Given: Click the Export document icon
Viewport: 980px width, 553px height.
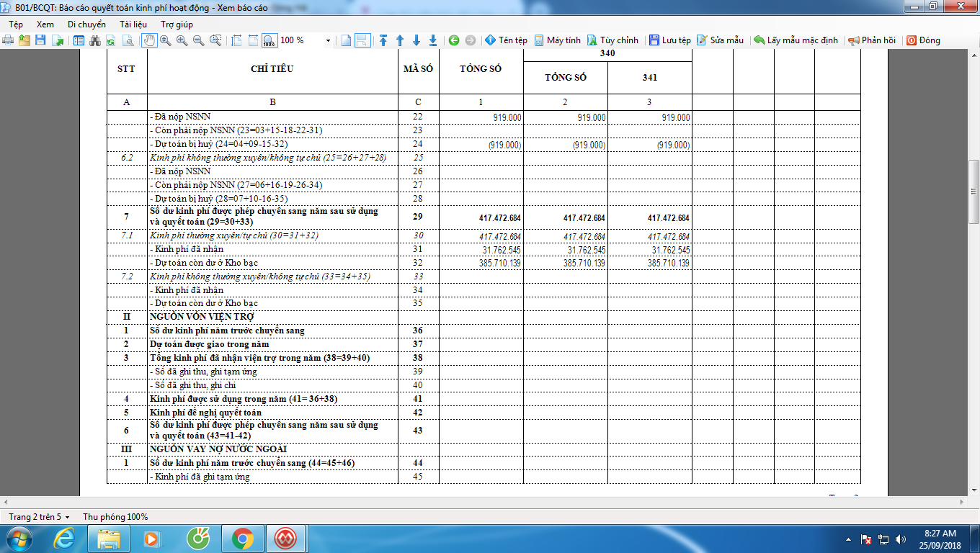Looking at the screenshot, I should pos(57,40).
